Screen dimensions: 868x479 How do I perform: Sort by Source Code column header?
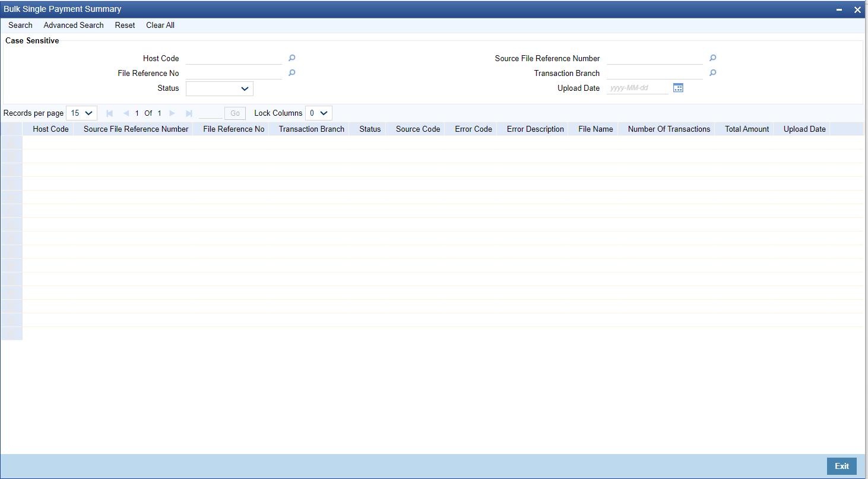pyautogui.click(x=418, y=129)
